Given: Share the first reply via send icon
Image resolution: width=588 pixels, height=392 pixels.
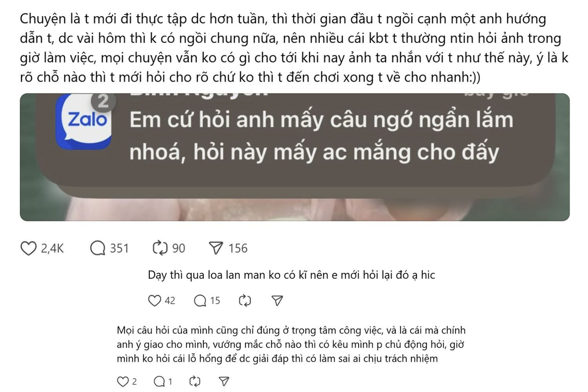Looking at the screenshot, I should point(277,301).
